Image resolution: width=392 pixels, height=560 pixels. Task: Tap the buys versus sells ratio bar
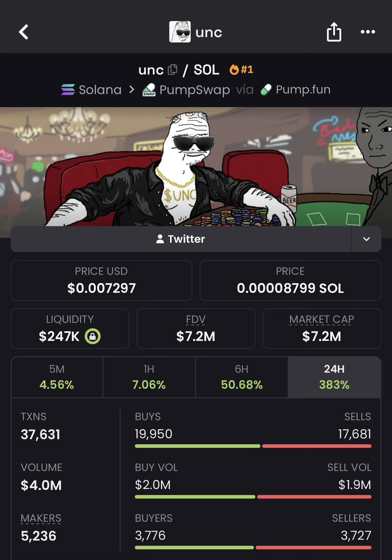tap(253, 446)
